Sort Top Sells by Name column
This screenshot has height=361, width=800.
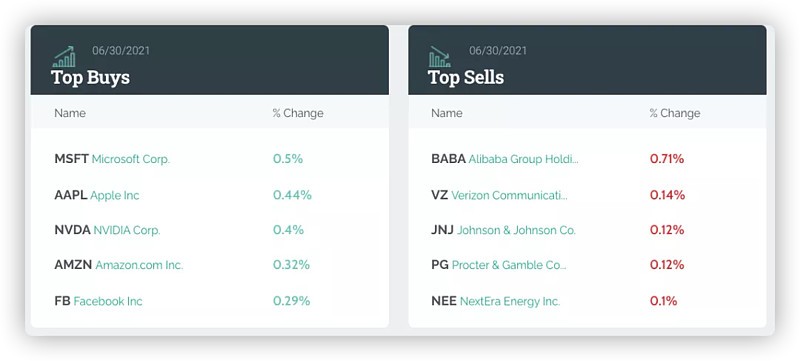coord(447,113)
